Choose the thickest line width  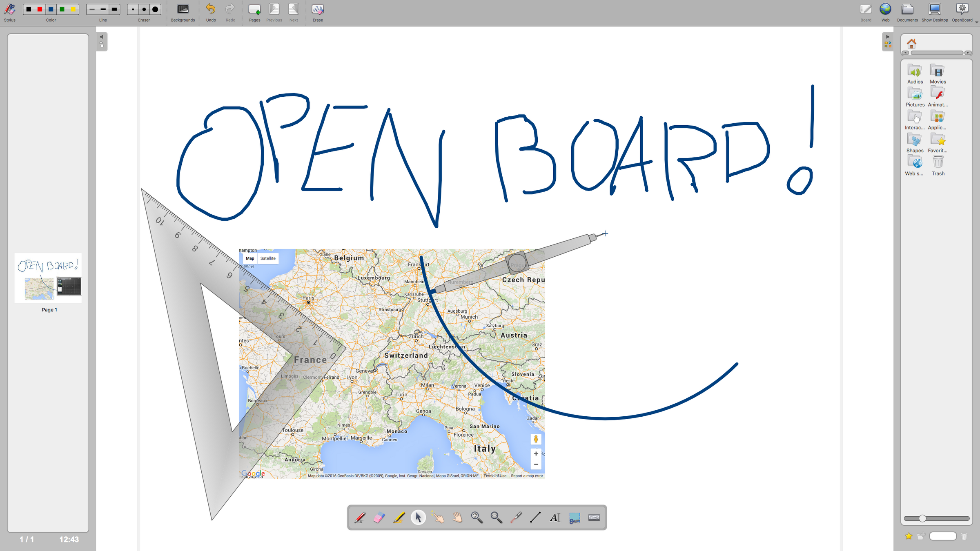point(114,9)
